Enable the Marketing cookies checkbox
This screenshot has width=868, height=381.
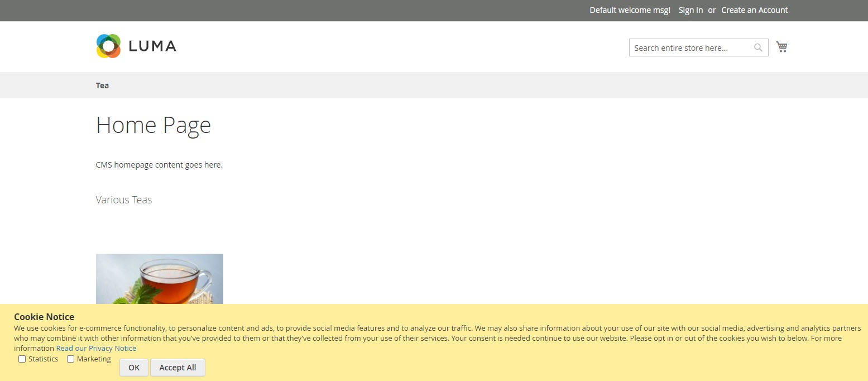pyautogui.click(x=70, y=359)
